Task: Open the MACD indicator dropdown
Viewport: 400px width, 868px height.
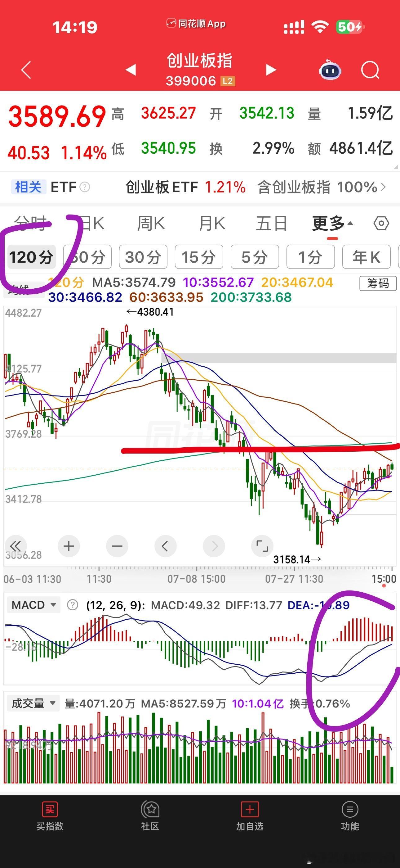Action: pos(34,605)
